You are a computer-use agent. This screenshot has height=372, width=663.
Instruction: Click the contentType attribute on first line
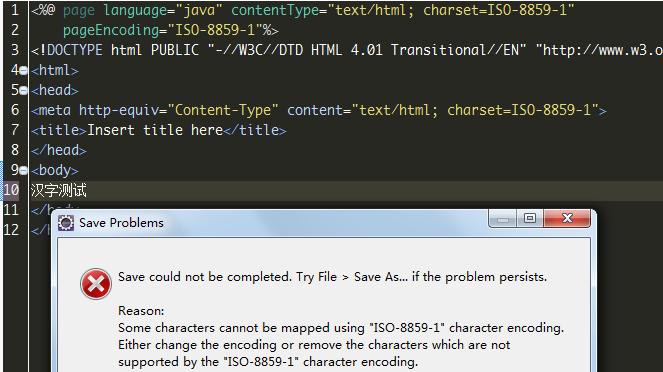point(275,10)
